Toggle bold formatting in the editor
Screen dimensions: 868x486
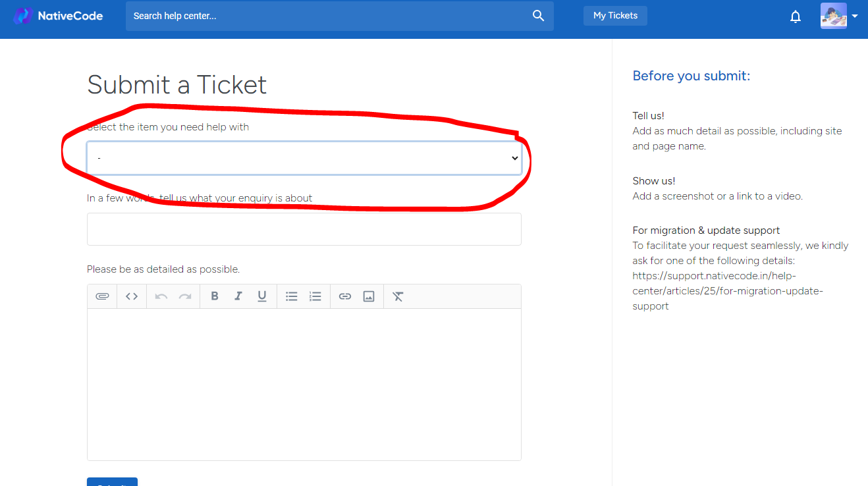point(214,296)
